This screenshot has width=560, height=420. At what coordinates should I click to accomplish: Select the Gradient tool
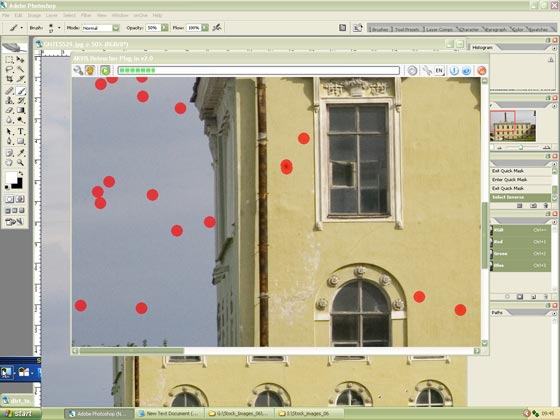point(21,110)
